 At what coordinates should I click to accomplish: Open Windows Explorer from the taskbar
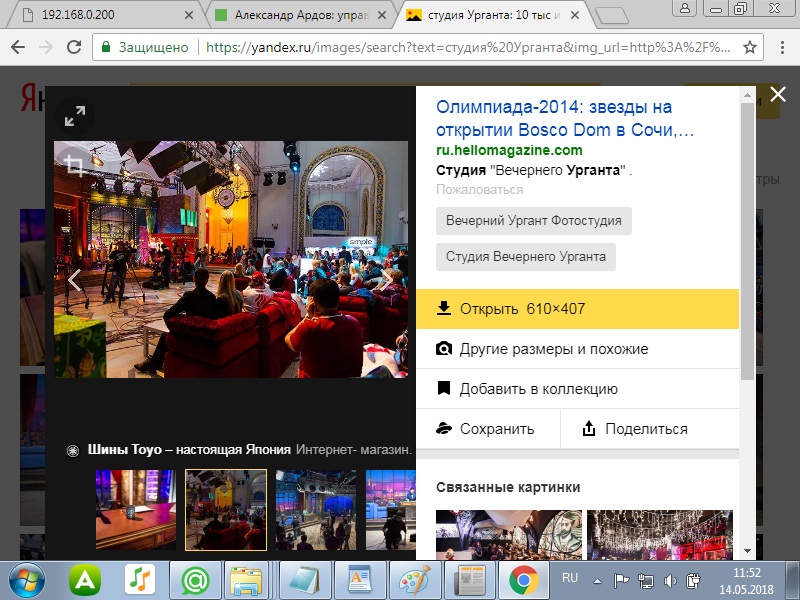click(x=246, y=580)
